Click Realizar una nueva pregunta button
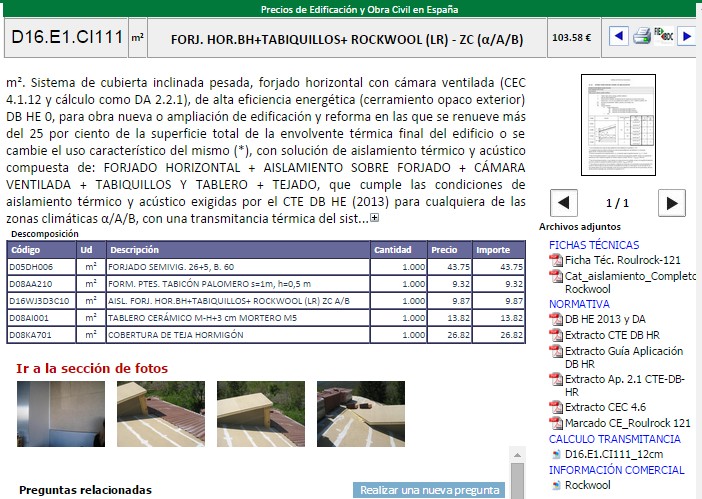The image size is (702, 499). [x=429, y=490]
